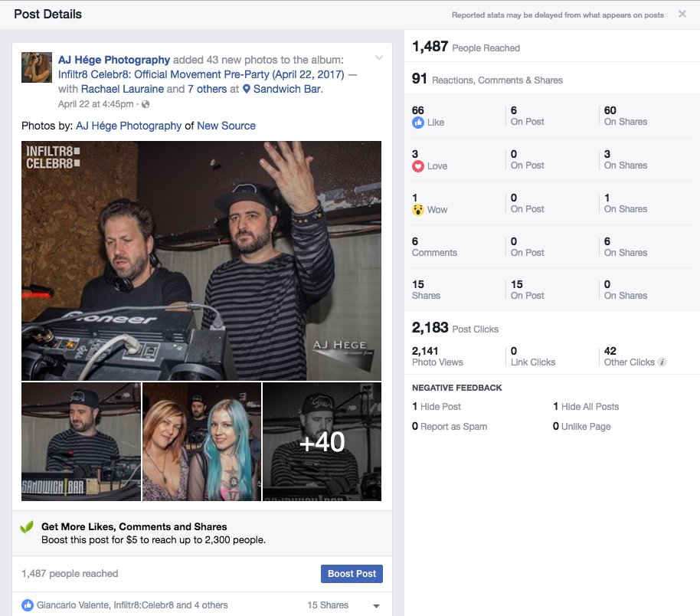This screenshot has height=616, width=700.
Task: Open the Infiltr8 Celebr8 album link
Action: pyautogui.click(x=201, y=74)
